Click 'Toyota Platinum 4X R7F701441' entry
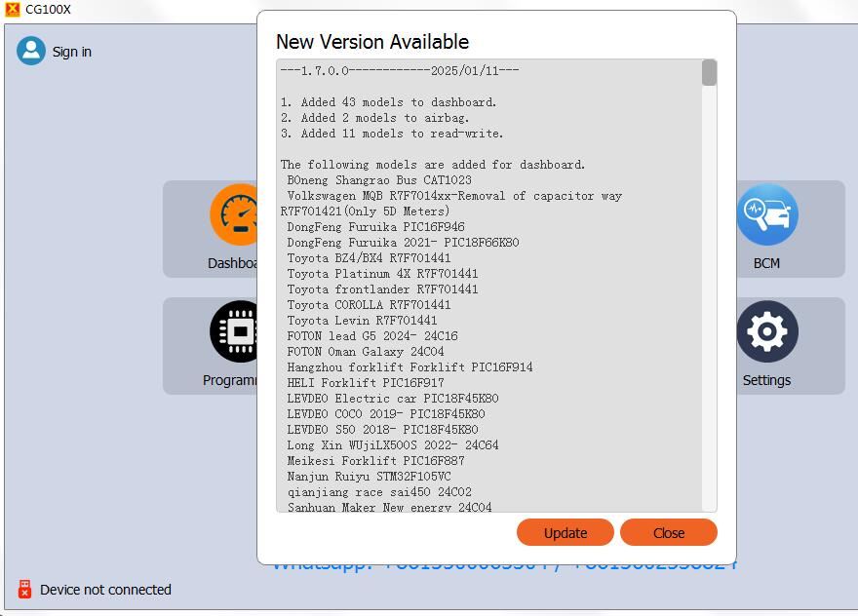858x616 pixels. 382,274
